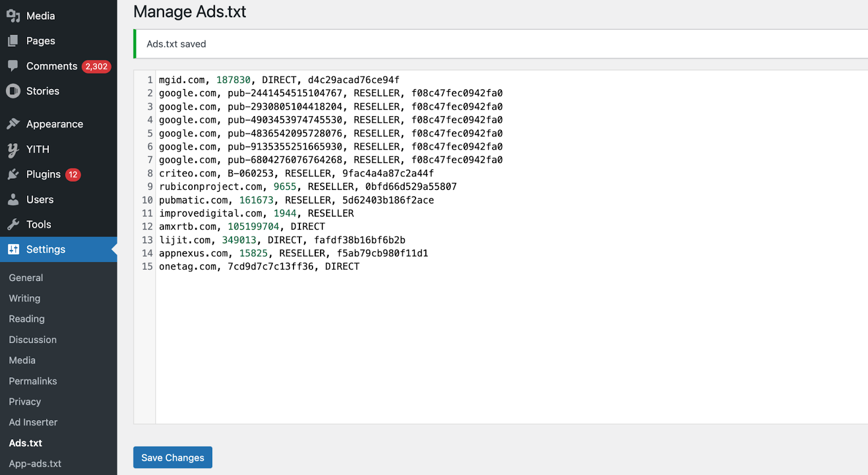Click the Appearance paintbrush icon

tap(13, 124)
